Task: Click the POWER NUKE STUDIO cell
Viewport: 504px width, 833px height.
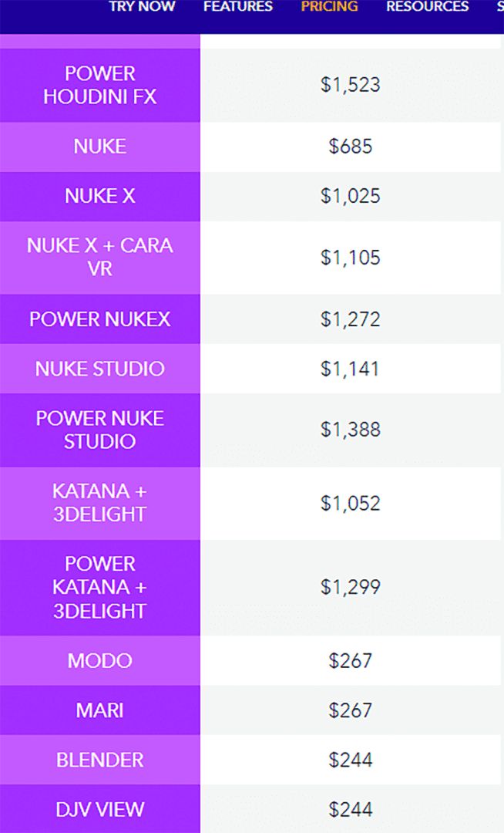Action: coord(100,430)
